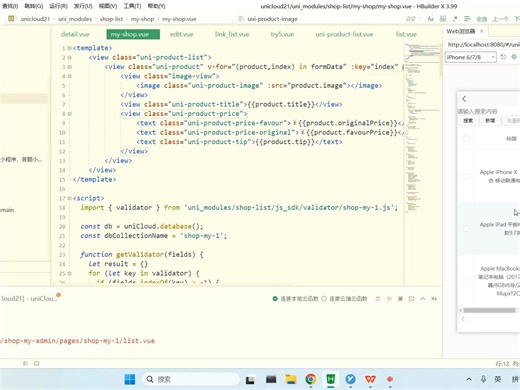
Task: Toggle regex search icon in search bar
Action: click(x=455, y=19)
